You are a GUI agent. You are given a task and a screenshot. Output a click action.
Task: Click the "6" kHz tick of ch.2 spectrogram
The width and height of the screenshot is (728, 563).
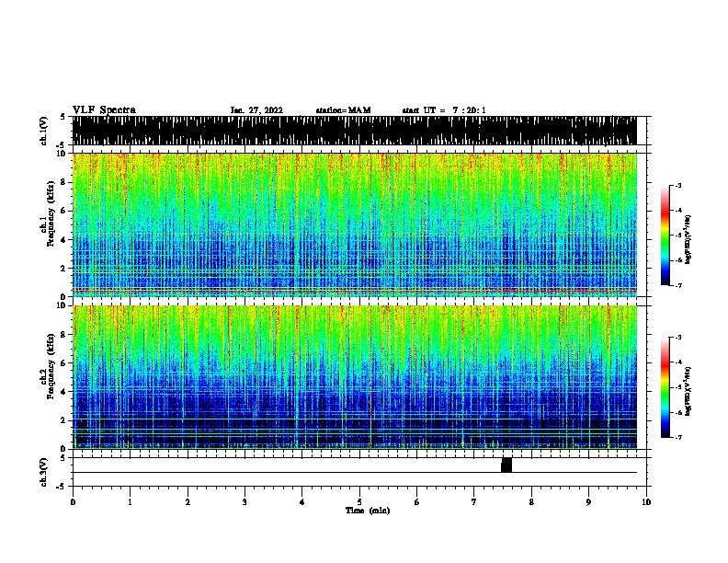[63, 362]
